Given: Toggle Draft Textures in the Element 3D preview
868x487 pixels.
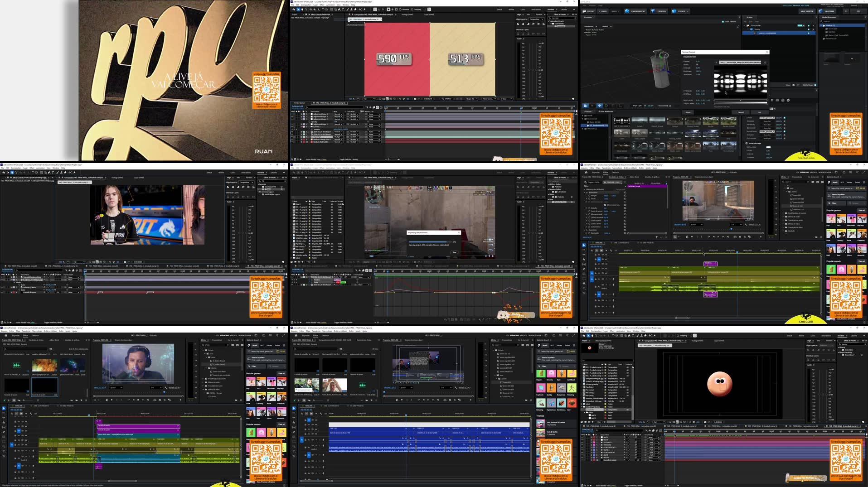Looking at the screenshot, I should point(723,22).
